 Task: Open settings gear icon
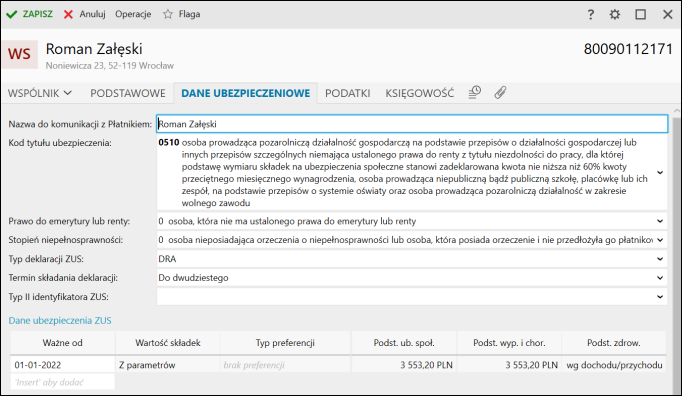tap(615, 14)
